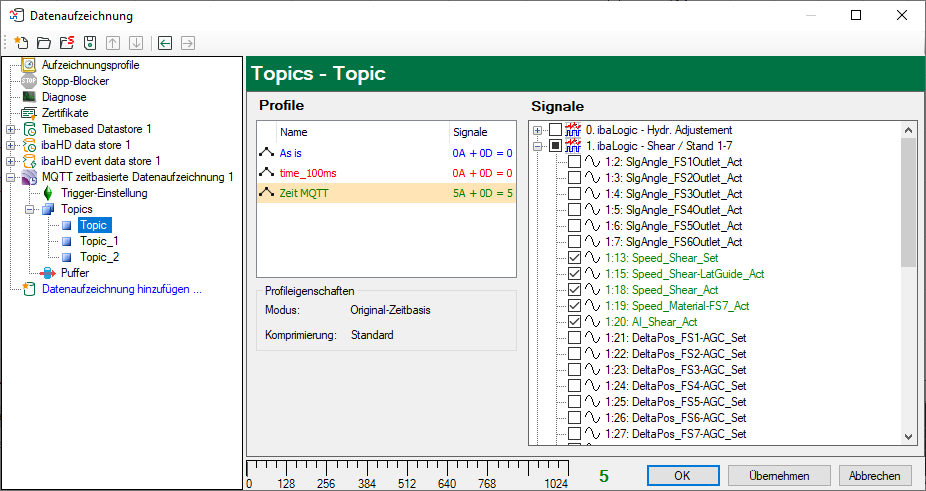Click the right arrow toolbar icon
926x491 pixels.
[188, 43]
